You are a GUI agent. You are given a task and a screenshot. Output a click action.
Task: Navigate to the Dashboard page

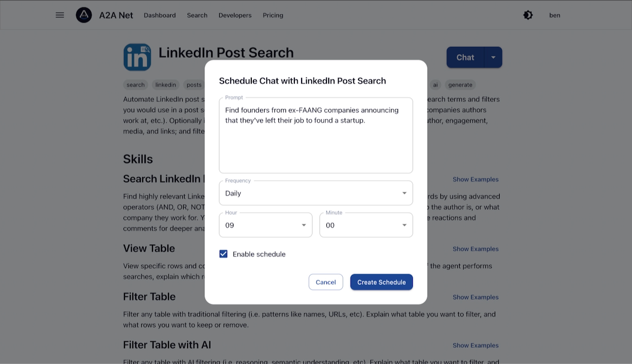pyautogui.click(x=159, y=15)
